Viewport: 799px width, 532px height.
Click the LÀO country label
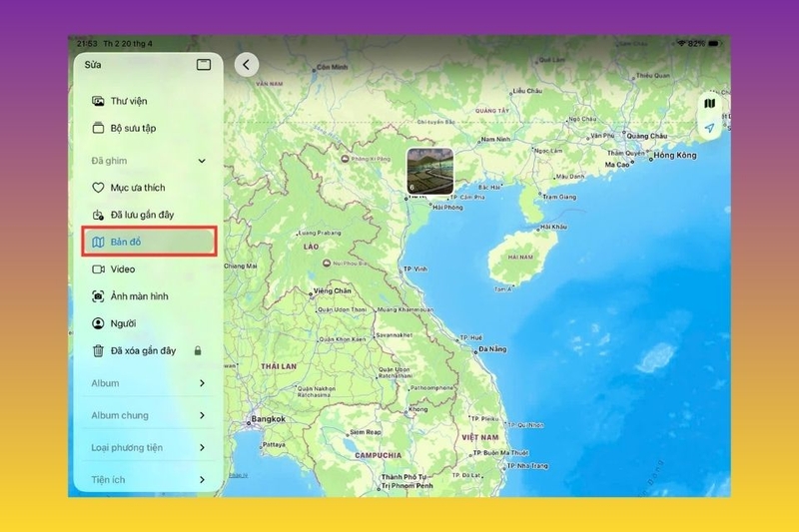pyautogui.click(x=311, y=247)
